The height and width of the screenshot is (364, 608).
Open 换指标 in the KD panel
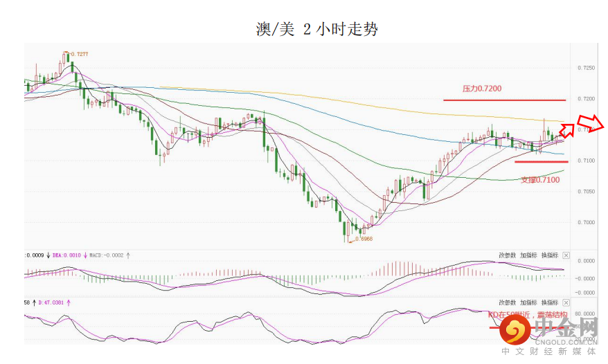click(x=550, y=303)
